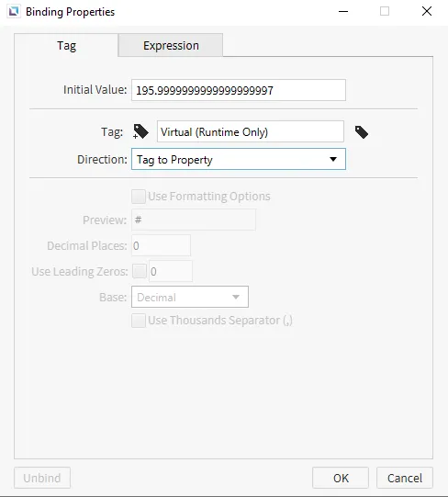Click the Unbind button
The image size is (448, 497).
click(x=42, y=478)
